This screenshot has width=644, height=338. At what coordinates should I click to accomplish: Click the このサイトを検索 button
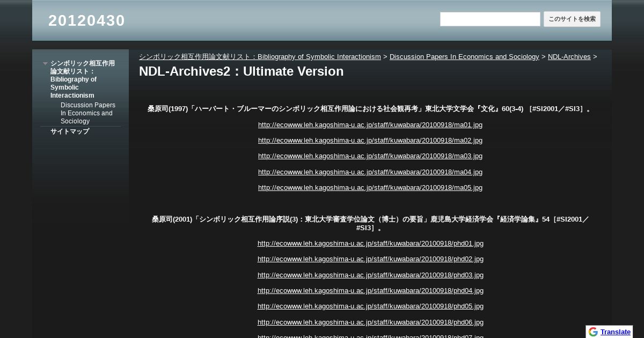(x=572, y=19)
